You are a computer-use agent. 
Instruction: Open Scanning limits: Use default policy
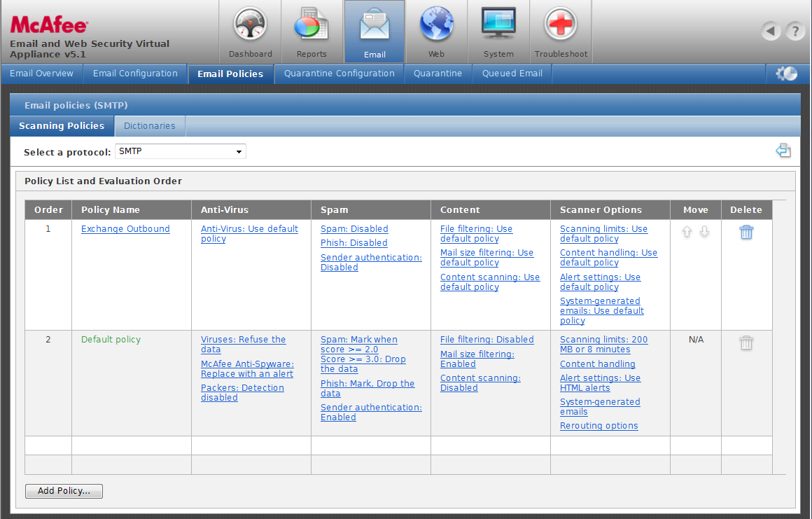[x=603, y=234]
